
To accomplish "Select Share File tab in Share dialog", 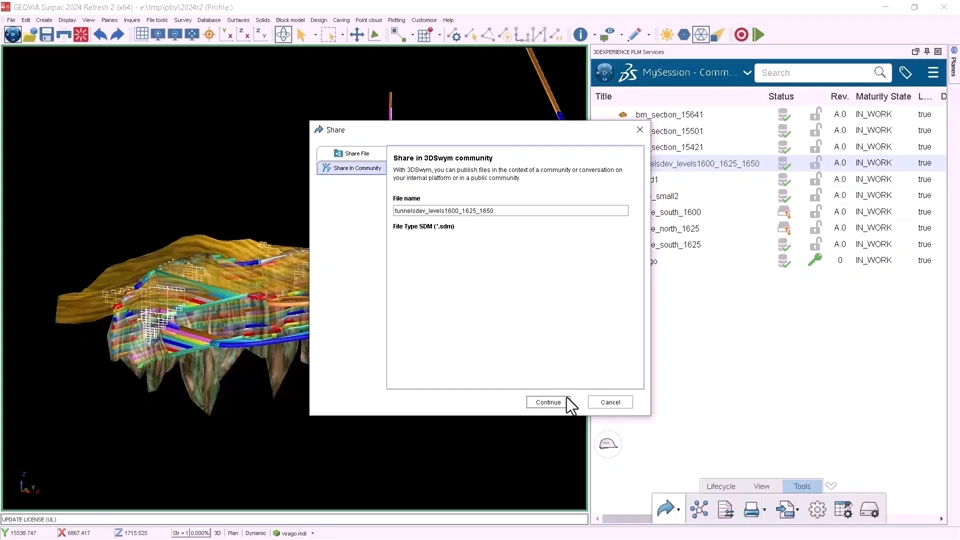I will [x=351, y=153].
